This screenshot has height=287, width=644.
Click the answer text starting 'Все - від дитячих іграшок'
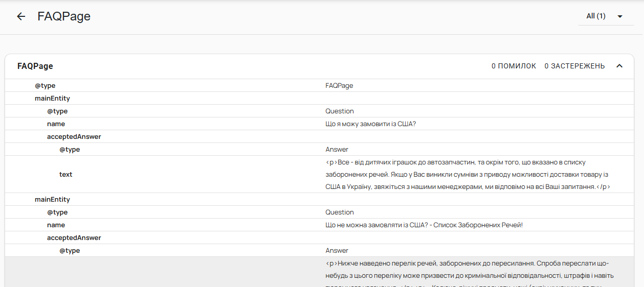(x=468, y=175)
